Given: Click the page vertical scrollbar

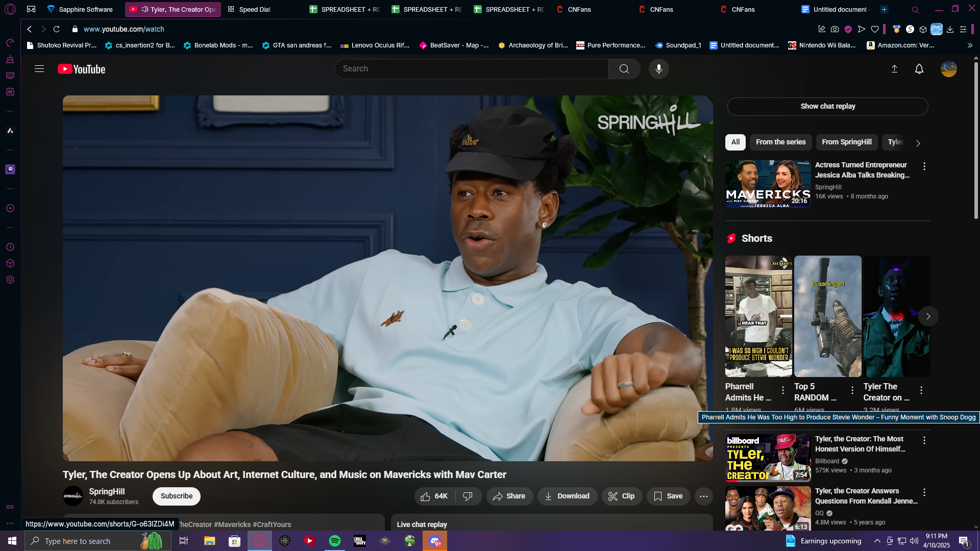Looking at the screenshot, I should pos(976,143).
